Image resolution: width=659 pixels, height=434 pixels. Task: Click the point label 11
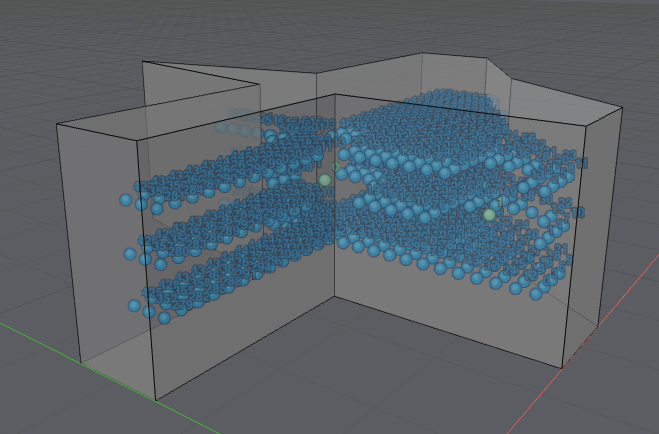[582, 163]
